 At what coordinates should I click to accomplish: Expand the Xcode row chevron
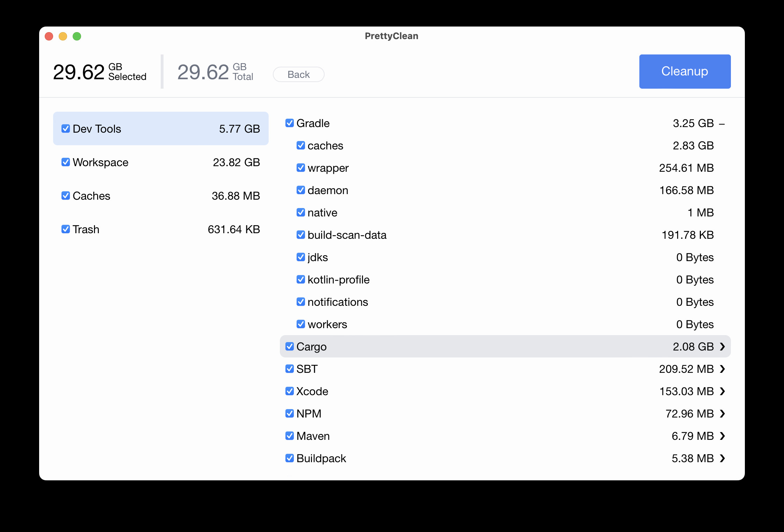[x=723, y=391]
